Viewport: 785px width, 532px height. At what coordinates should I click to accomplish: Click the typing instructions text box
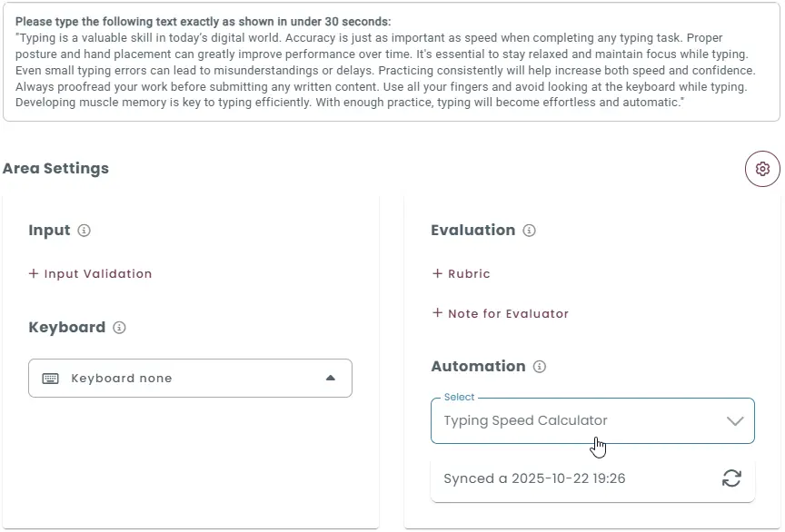coord(392,64)
